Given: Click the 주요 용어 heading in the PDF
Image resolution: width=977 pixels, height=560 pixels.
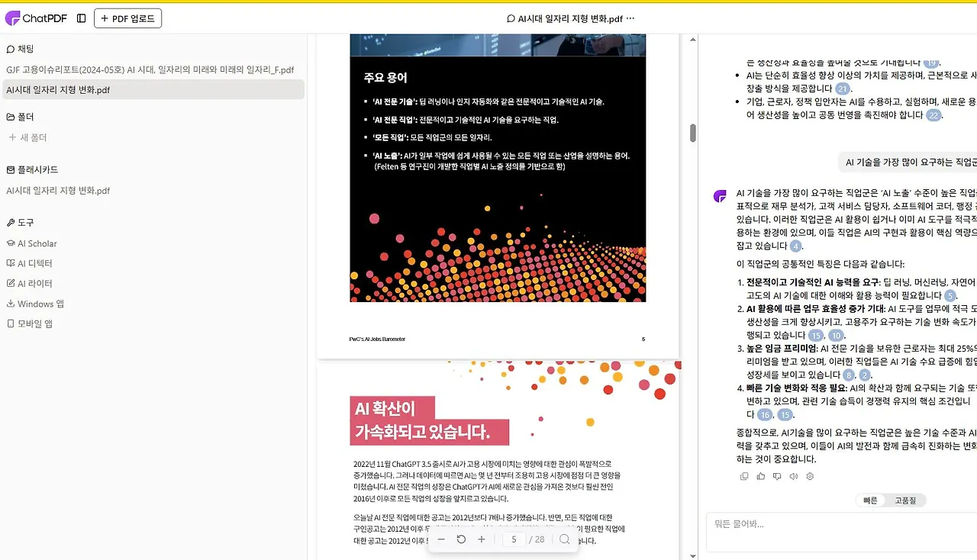Looking at the screenshot, I should click(385, 78).
